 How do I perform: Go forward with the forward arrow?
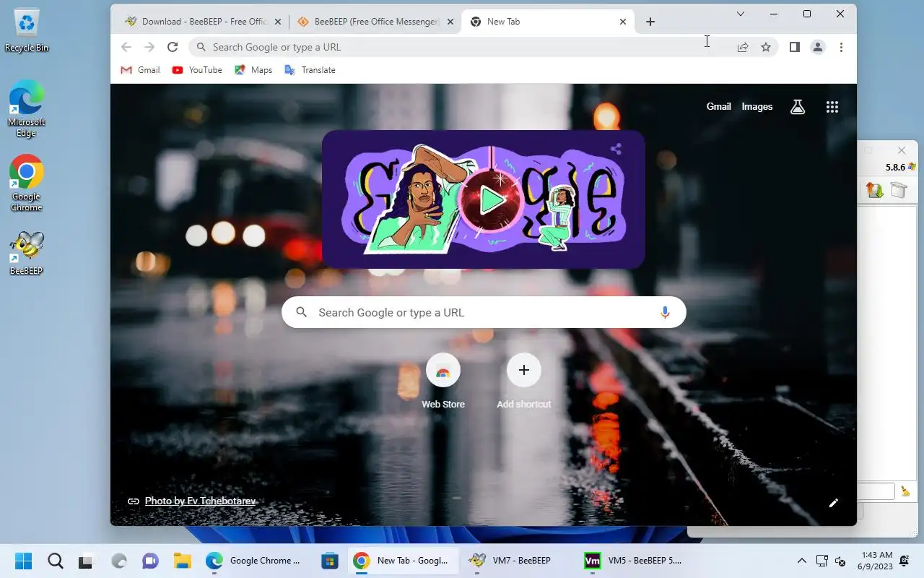tap(149, 47)
